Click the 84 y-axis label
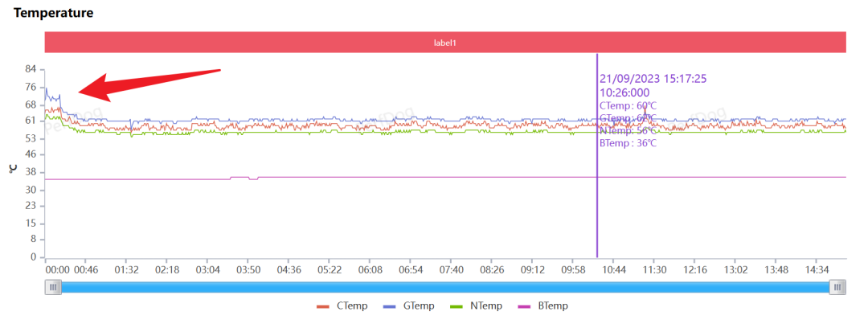 tap(31, 69)
